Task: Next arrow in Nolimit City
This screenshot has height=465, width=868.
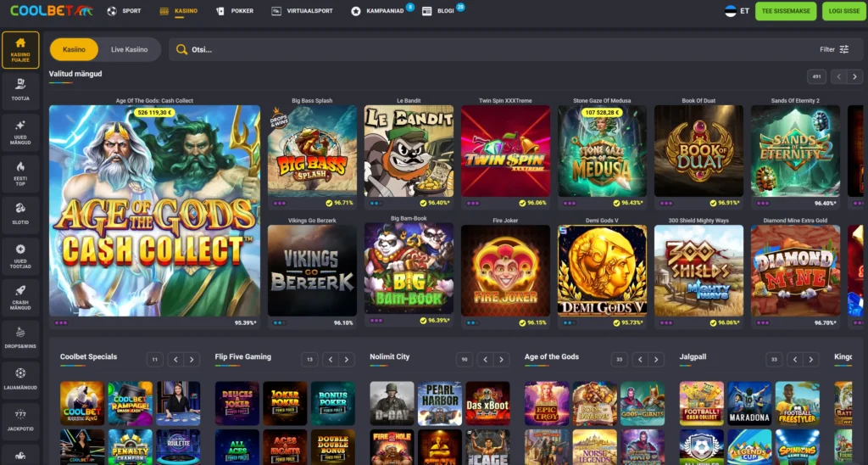Action: [502, 360]
